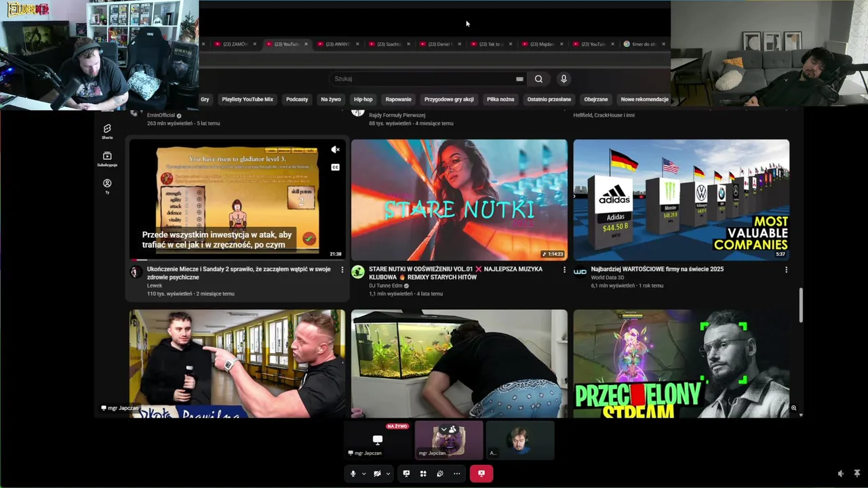This screenshot has height=488, width=868.
Task: Select the Podcasty filter chip
Action: [x=297, y=99]
